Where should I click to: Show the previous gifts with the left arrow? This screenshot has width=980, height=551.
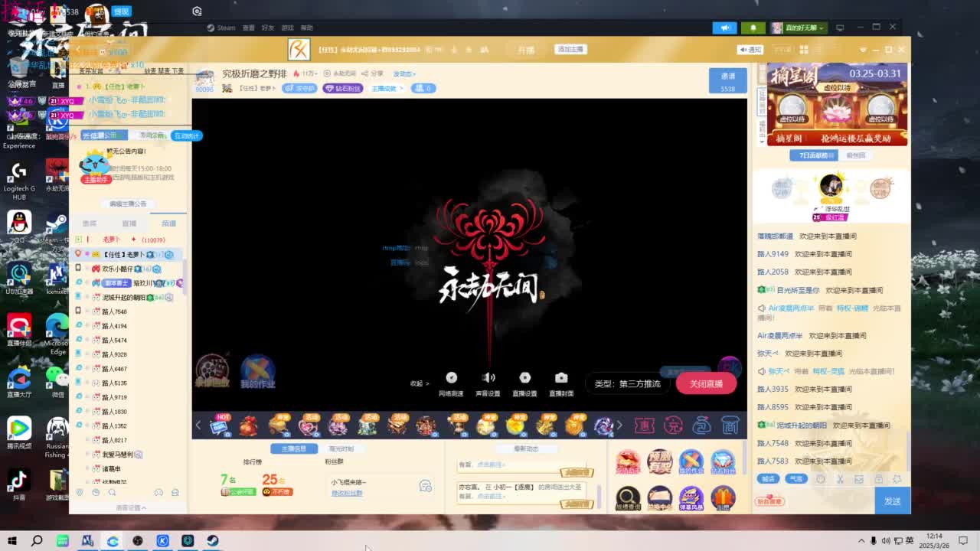(x=198, y=425)
